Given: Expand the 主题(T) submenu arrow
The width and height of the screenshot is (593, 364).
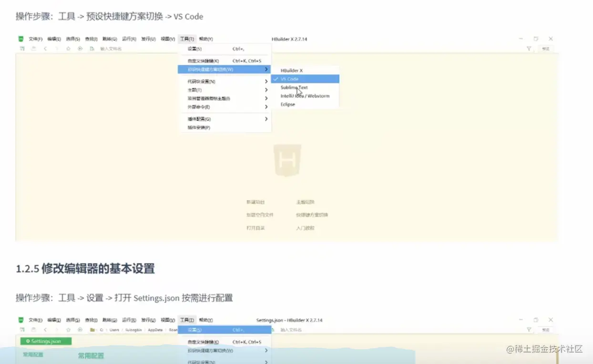Looking at the screenshot, I should pos(266,90).
